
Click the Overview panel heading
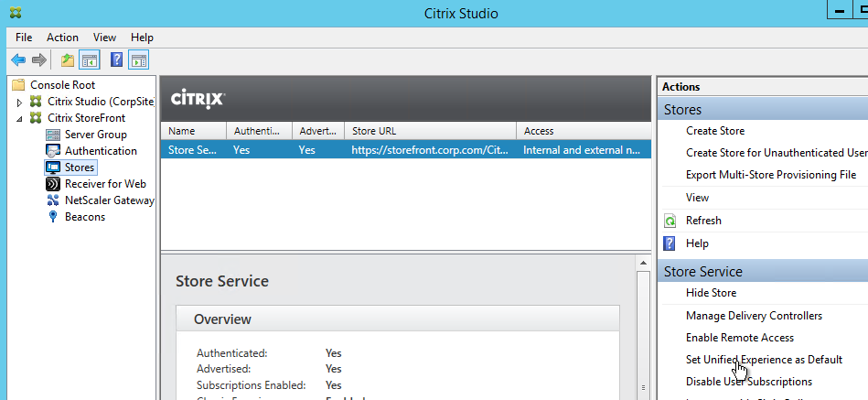coord(222,319)
